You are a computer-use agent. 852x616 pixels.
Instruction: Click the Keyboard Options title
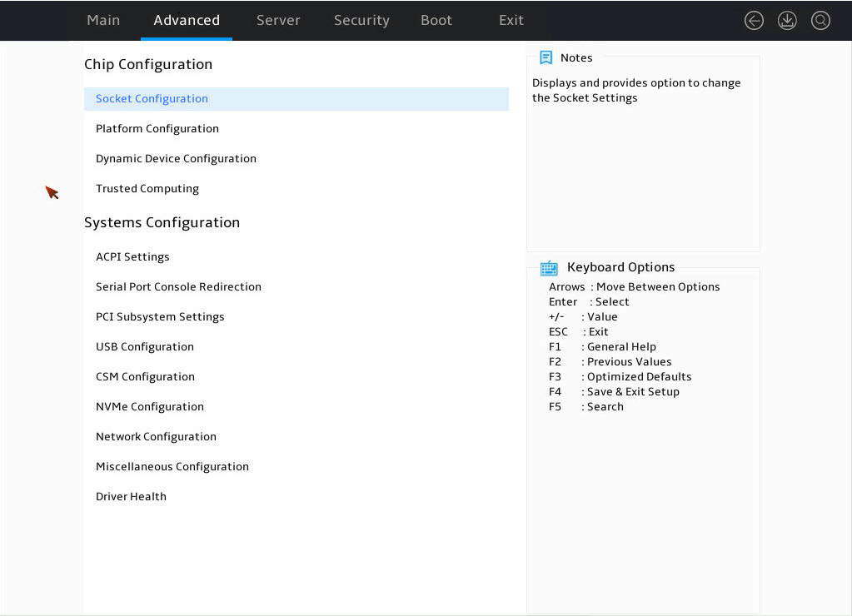[621, 267]
